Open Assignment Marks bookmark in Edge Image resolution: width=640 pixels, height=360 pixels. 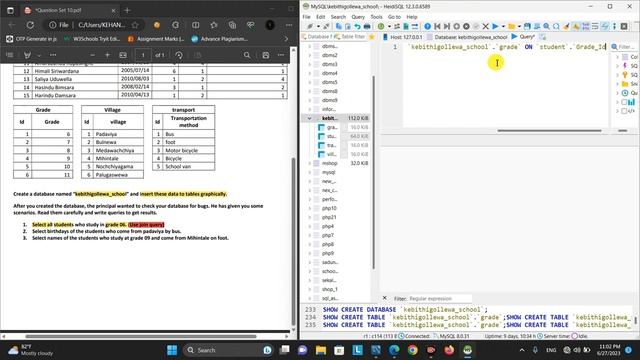[156, 39]
